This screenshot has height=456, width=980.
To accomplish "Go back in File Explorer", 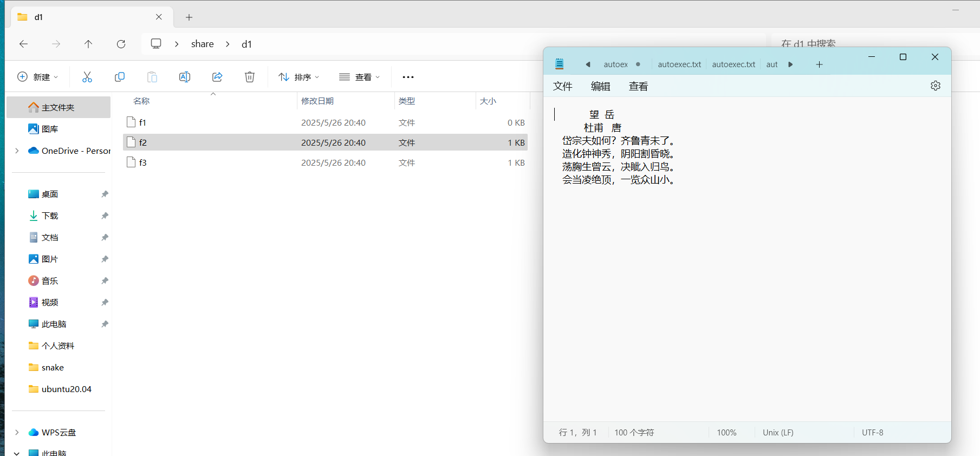I will [23, 44].
